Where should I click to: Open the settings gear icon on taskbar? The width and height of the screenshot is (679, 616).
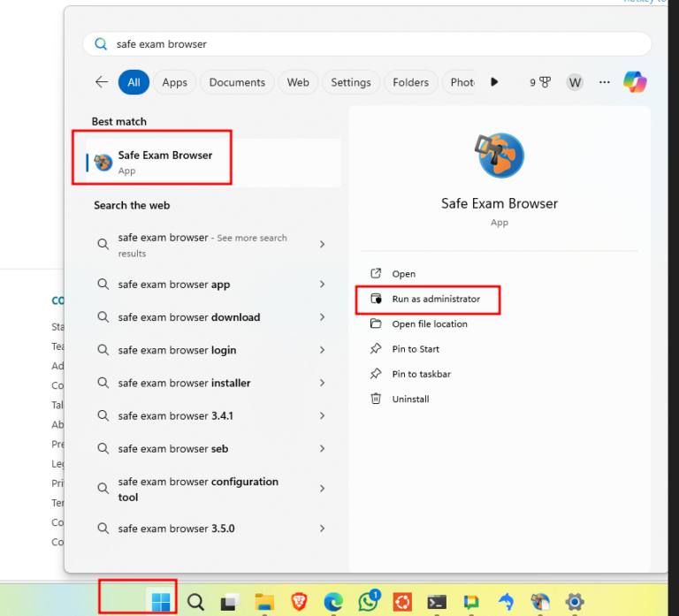(x=575, y=601)
